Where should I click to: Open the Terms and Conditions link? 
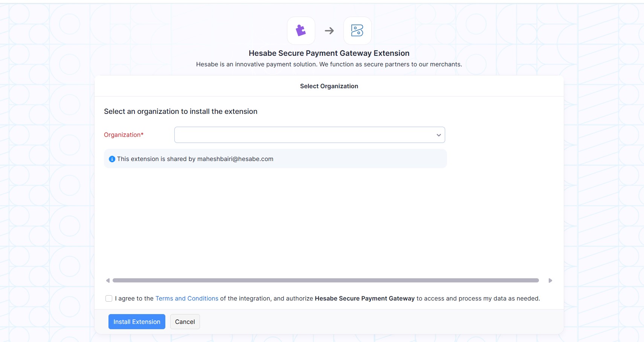tap(187, 299)
